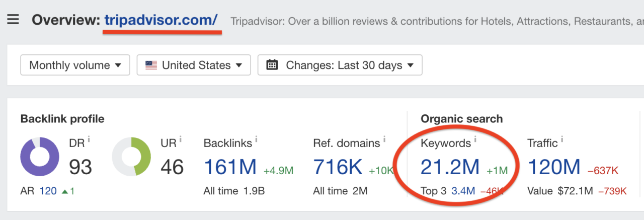Screen dimensions: 644x220
Task: Click the info icon beside DR
Action: 89,138
